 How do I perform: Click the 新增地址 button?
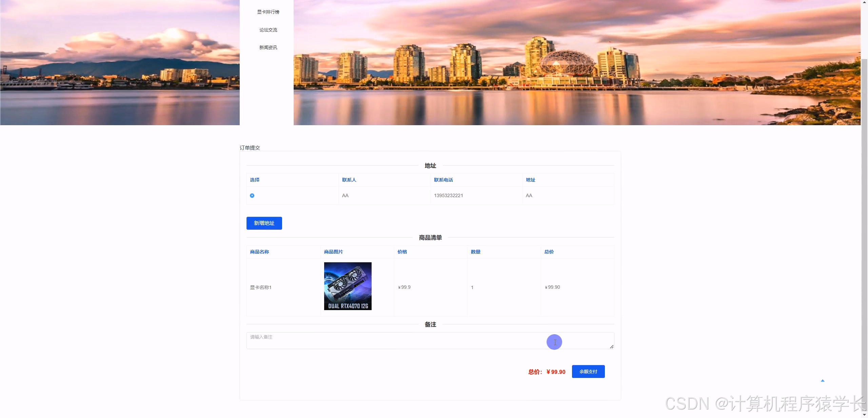pos(264,223)
